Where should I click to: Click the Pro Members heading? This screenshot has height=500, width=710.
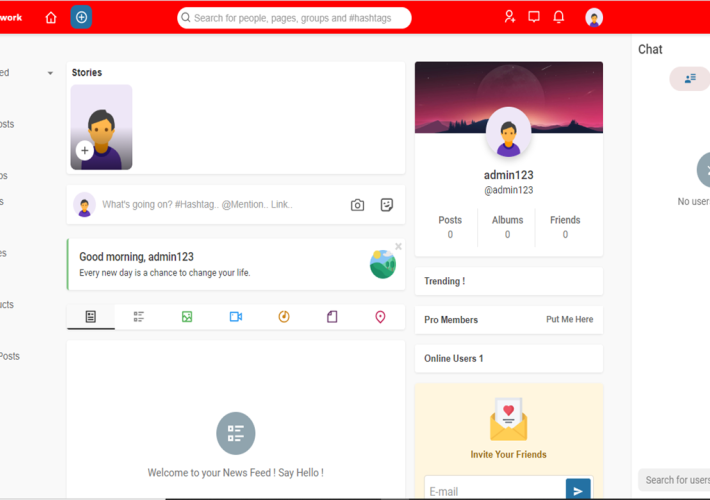tap(451, 320)
